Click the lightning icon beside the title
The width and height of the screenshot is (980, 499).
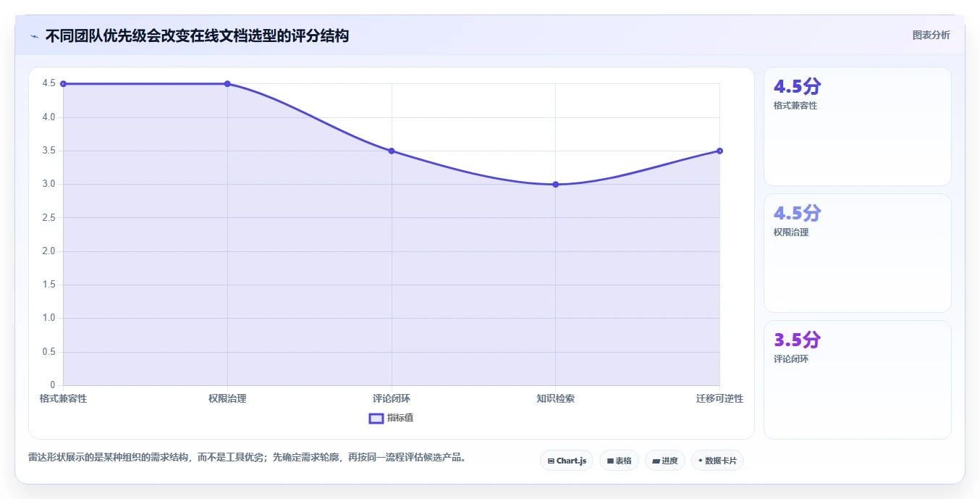point(34,36)
